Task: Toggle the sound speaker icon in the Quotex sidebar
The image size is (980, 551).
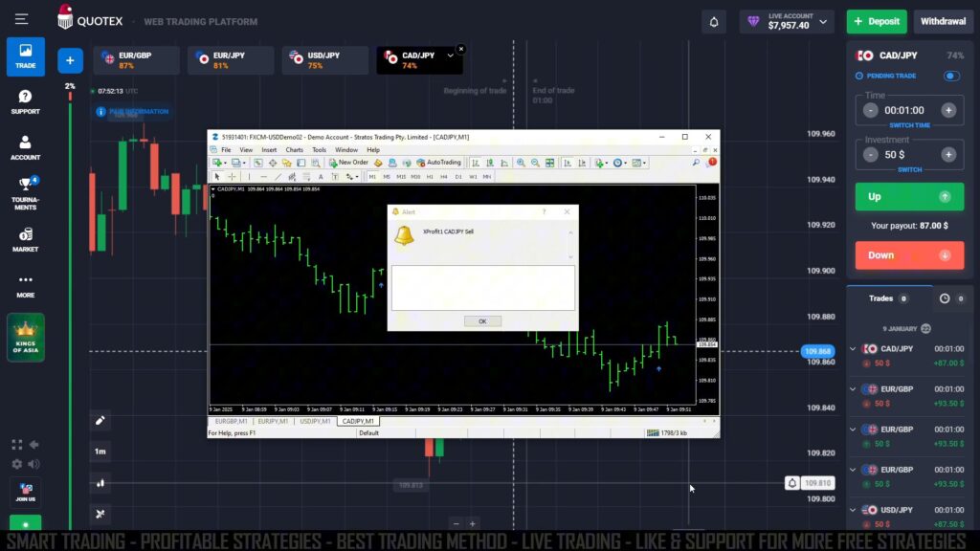Action: (x=33, y=464)
